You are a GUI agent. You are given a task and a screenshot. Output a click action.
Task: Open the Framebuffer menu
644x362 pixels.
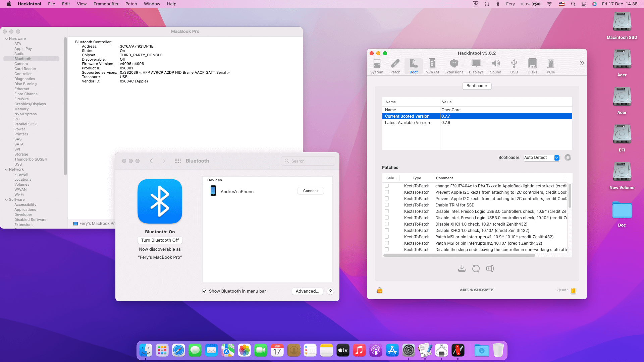[106, 4]
